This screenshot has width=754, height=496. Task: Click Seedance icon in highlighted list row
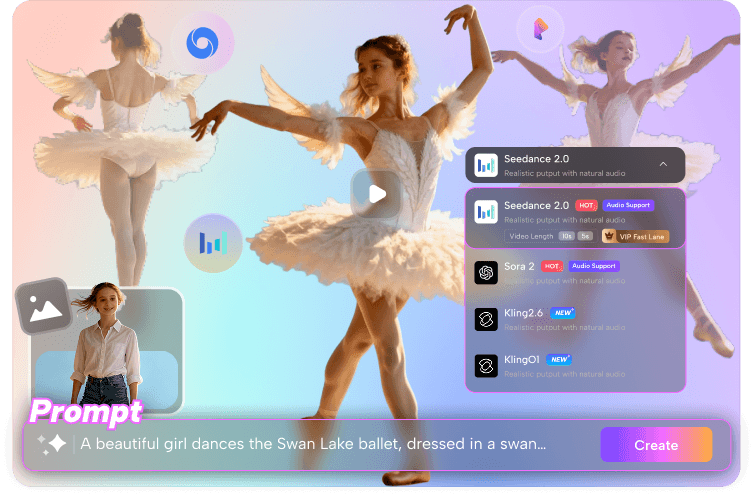point(486,212)
